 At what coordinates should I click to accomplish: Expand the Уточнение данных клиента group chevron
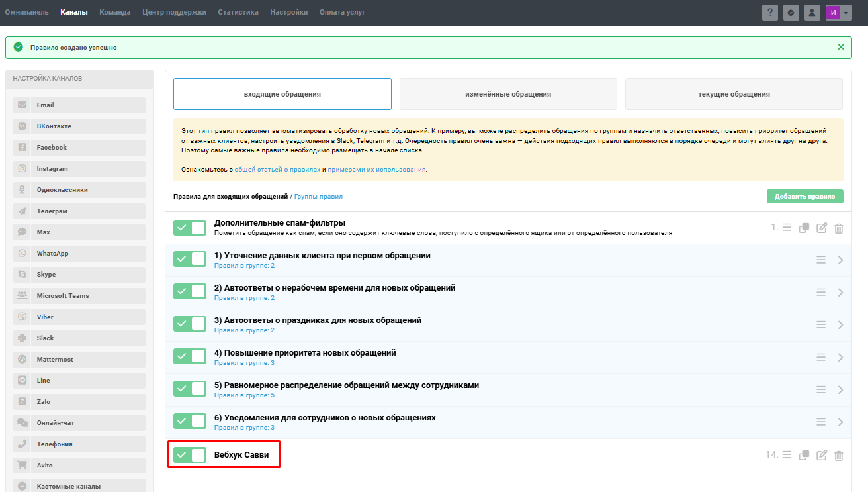tap(841, 260)
